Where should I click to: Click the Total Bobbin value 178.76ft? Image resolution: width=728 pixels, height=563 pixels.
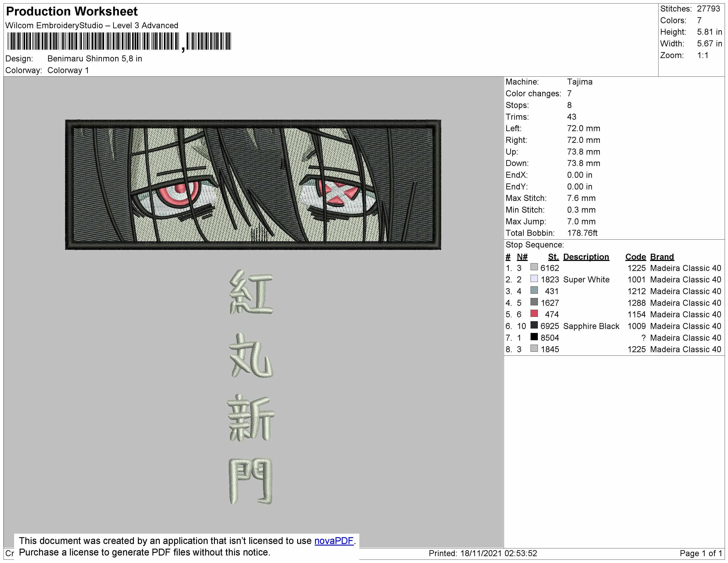pos(582,233)
